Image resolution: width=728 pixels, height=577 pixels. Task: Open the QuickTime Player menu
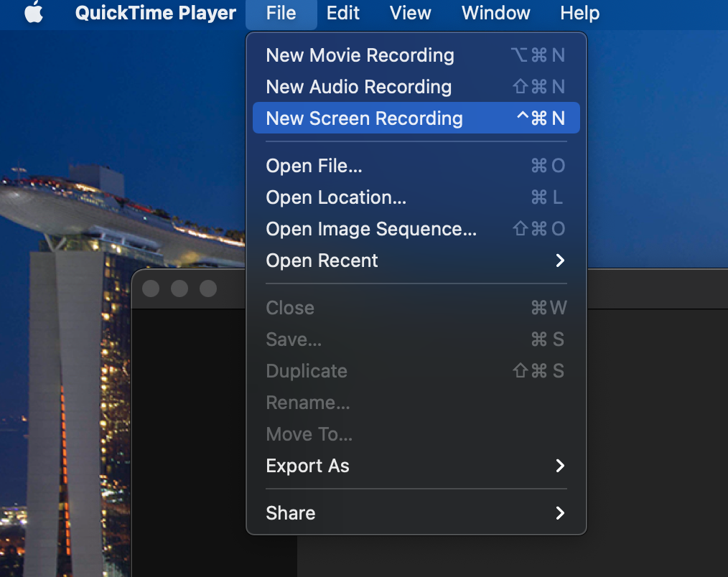click(156, 13)
